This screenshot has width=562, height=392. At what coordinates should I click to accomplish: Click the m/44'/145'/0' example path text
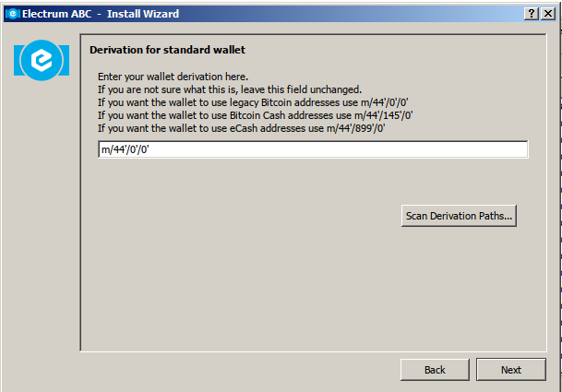384,115
